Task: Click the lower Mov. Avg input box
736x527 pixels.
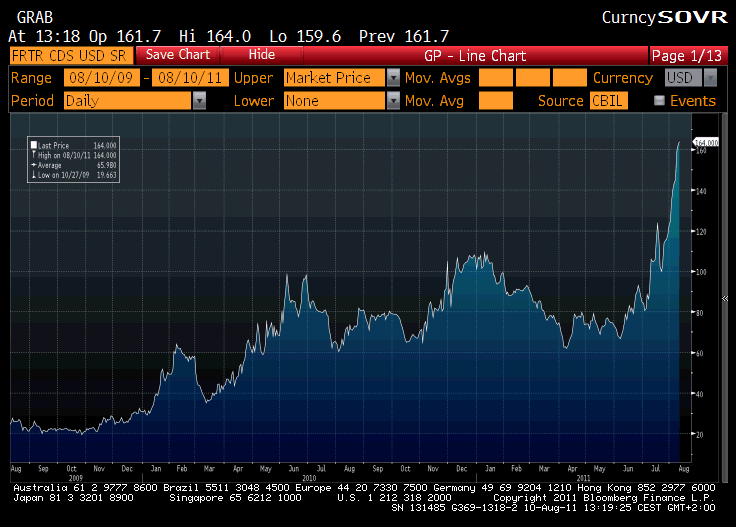Action: [496, 100]
